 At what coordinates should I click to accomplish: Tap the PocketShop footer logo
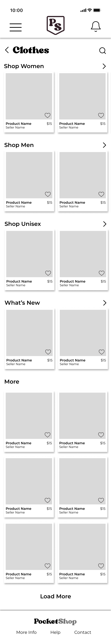click(x=55, y=621)
